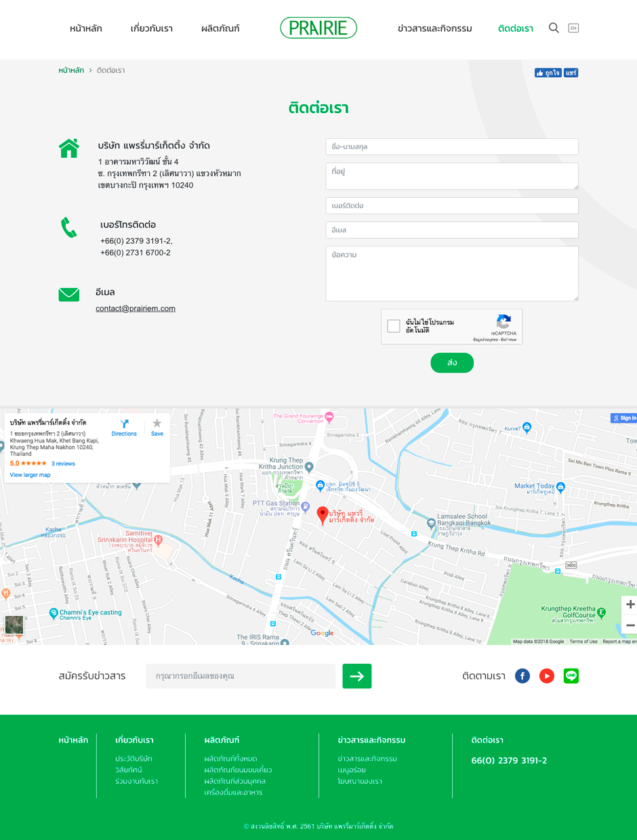Zoom out the map with minus
The width and height of the screenshot is (637, 840).
pos(630,625)
